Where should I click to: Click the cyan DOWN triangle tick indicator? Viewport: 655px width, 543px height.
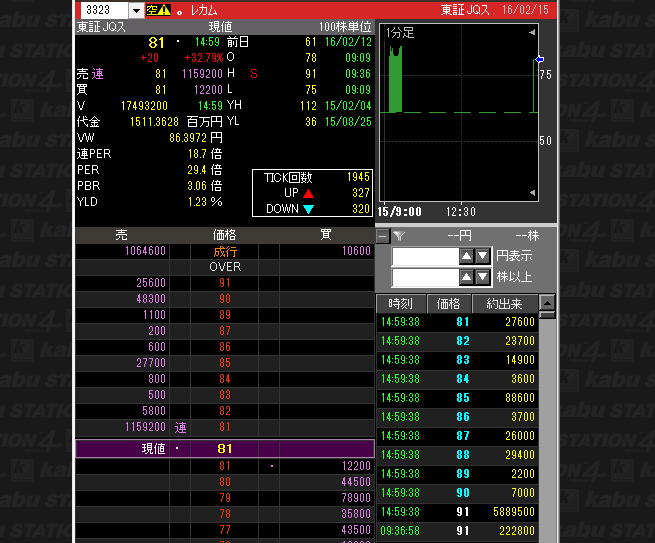(x=308, y=209)
